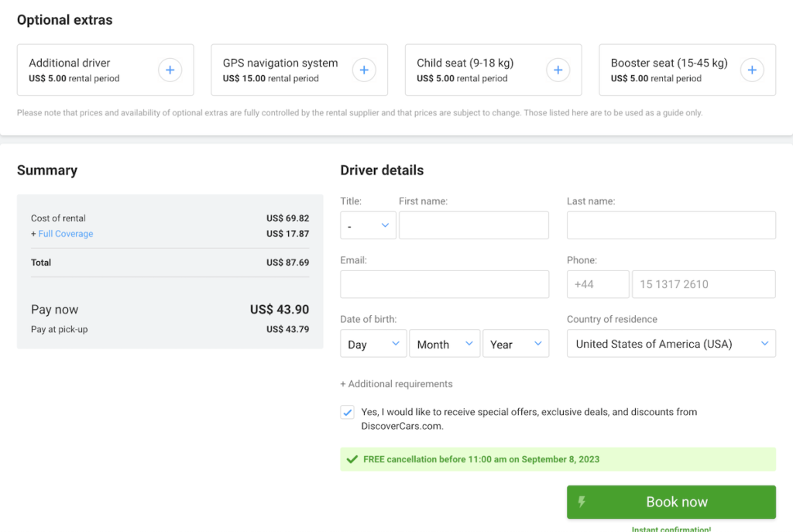Click the Book now button
Viewport: 793px width, 532px height.
tap(671, 502)
